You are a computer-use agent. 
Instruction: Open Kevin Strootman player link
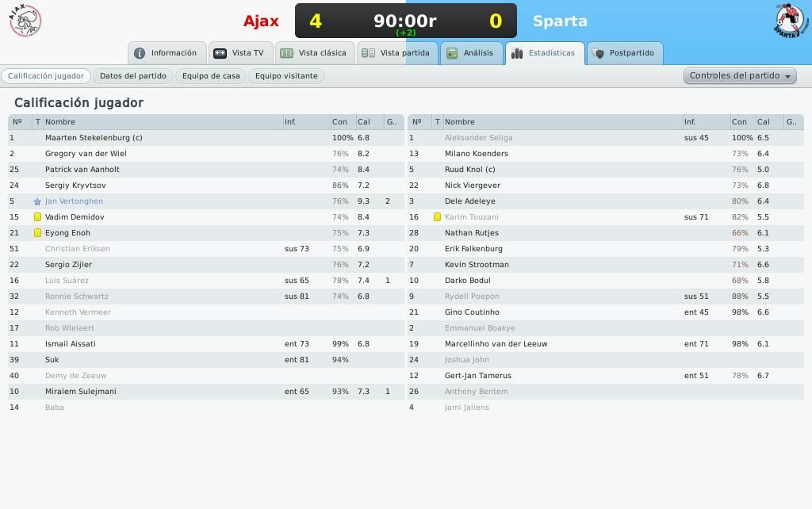[477, 265]
